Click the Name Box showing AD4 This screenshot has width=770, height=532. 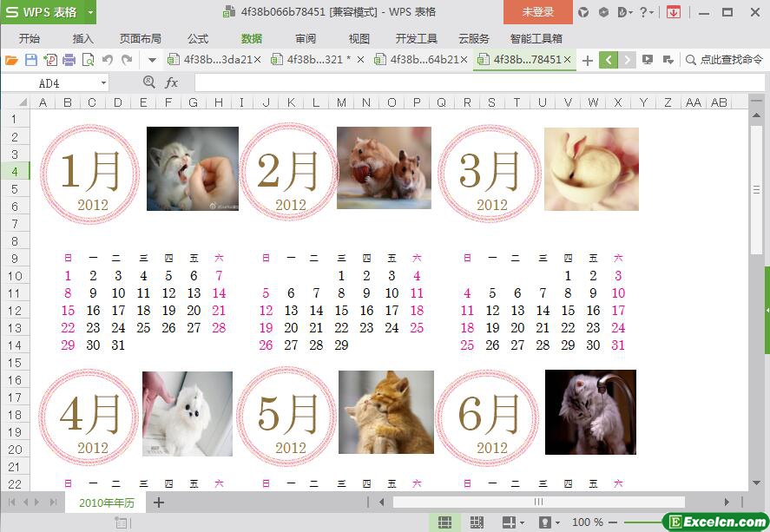[49, 83]
